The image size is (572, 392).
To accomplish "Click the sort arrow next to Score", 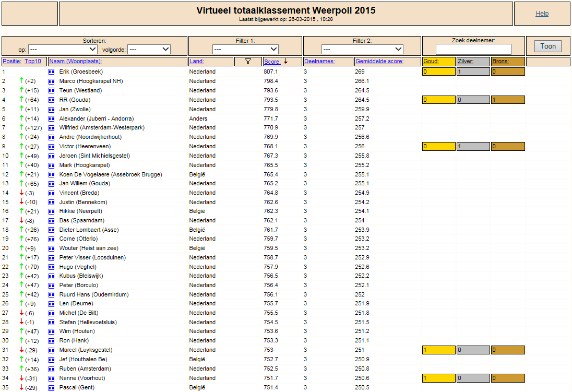I will tap(286, 61).
